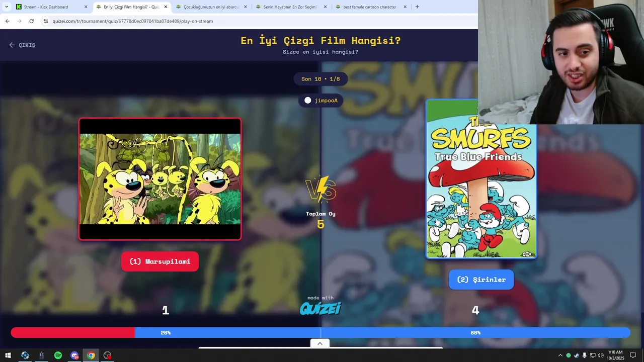
Task: Expand the bottom panel chevron
Action: click(x=320, y=343)
